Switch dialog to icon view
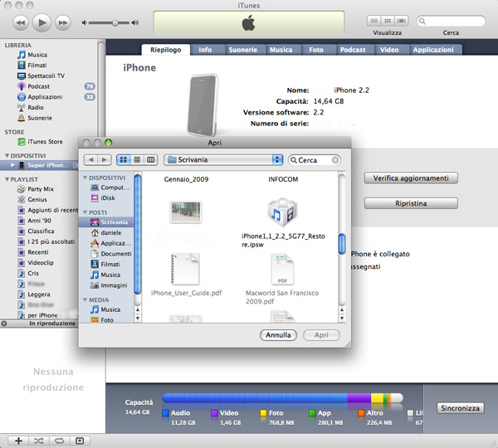Viewport: 498px width, 448px height. [124, 159]
